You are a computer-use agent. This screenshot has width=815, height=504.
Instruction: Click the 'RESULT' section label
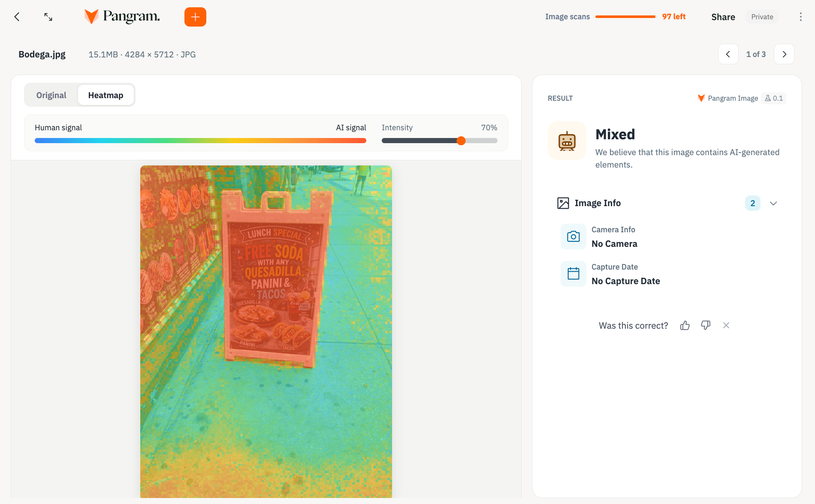tap(560, 98)
